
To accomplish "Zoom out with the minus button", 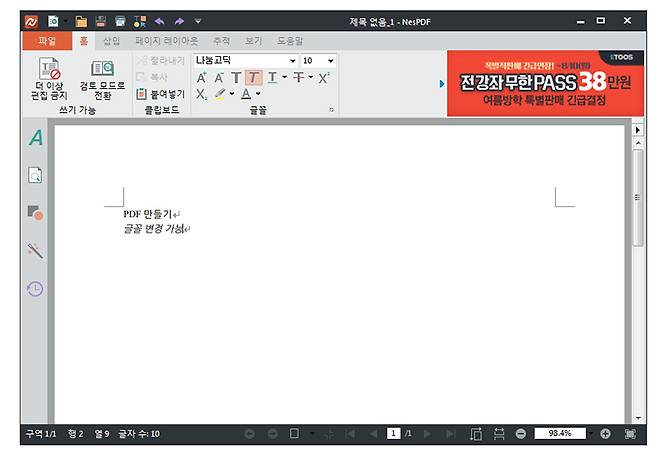I will point(521,433).
